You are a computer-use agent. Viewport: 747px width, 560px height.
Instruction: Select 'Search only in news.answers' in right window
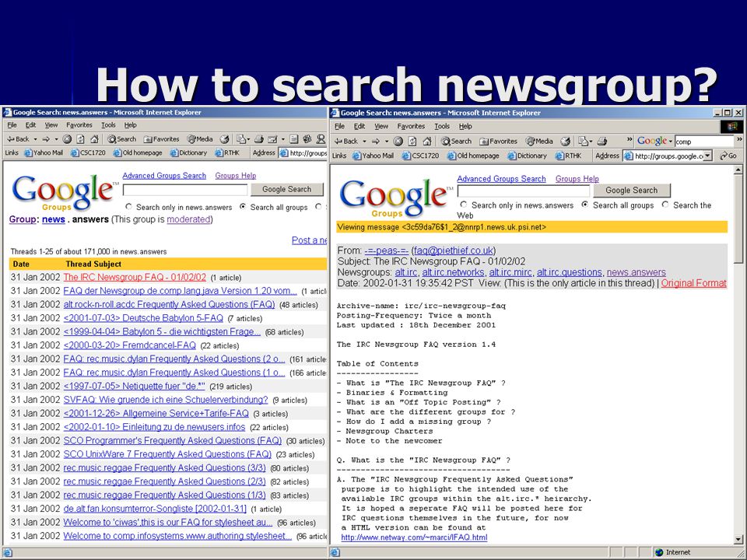coord(464,205)
